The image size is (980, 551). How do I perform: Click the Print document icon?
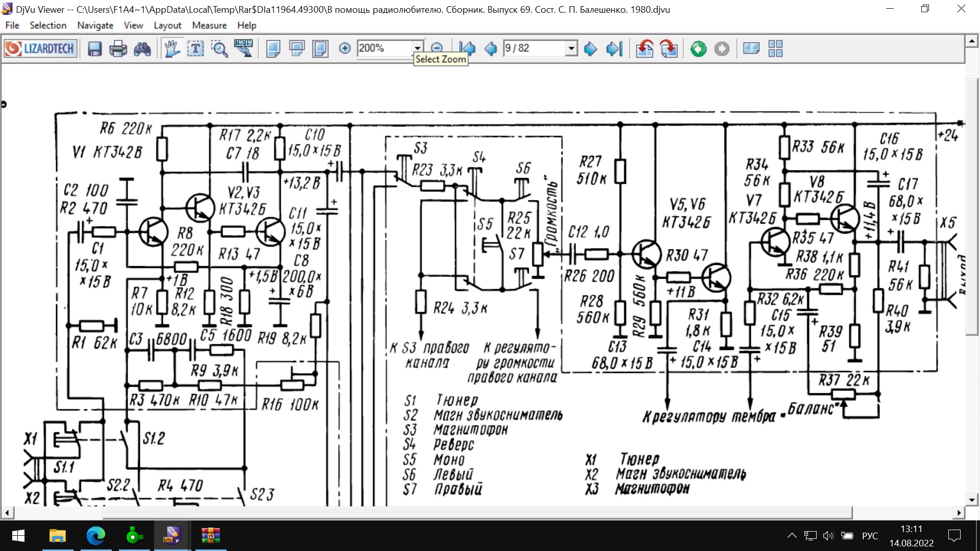click(118, 49)
